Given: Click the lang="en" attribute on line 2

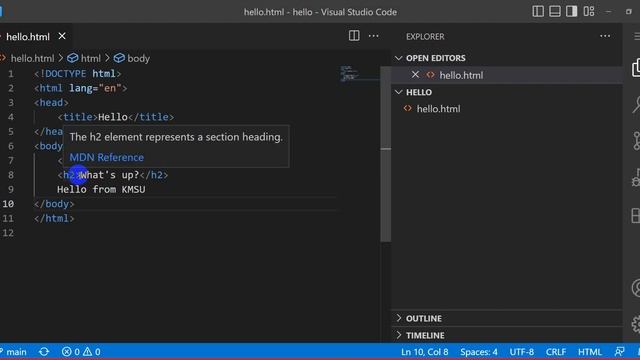Looking at the screenshot, I should click(x=95, y=88).
